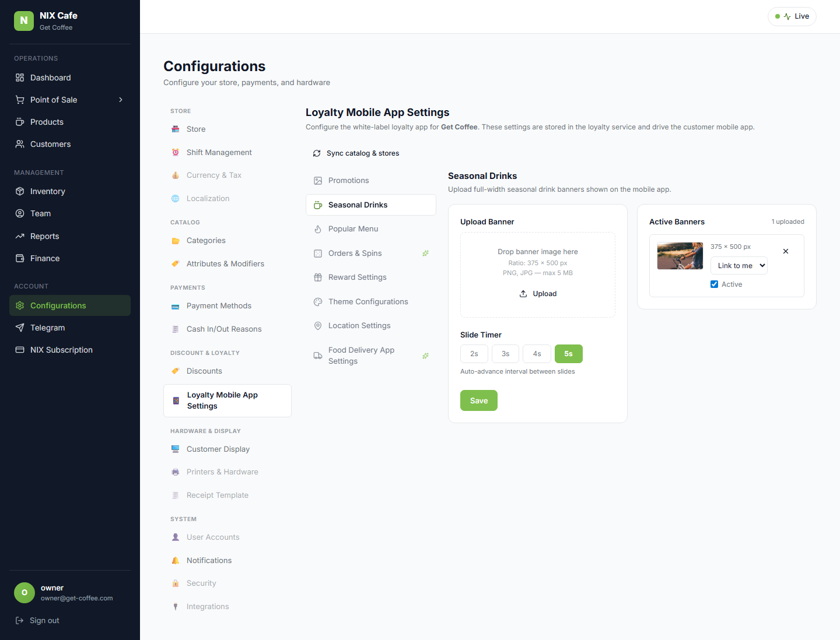The image size is (840, 640).
Task: Click the Location Settings pin icon
Action: point(318,326)
